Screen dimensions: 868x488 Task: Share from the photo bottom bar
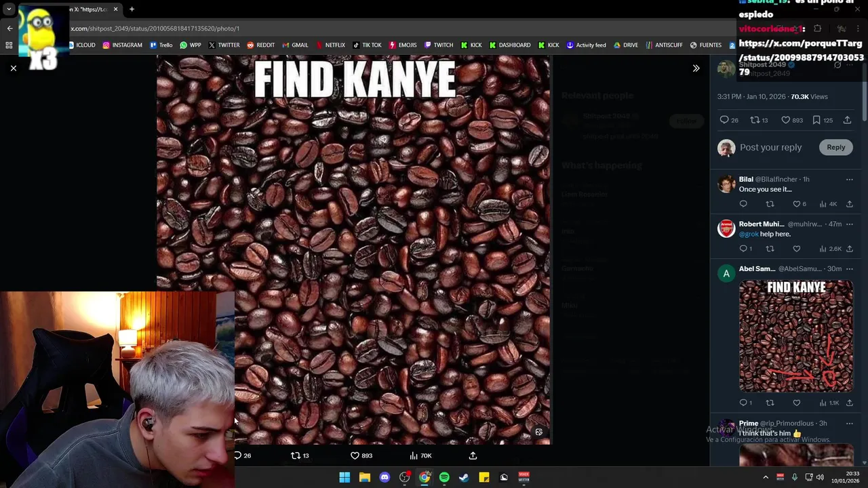point(473,455)
